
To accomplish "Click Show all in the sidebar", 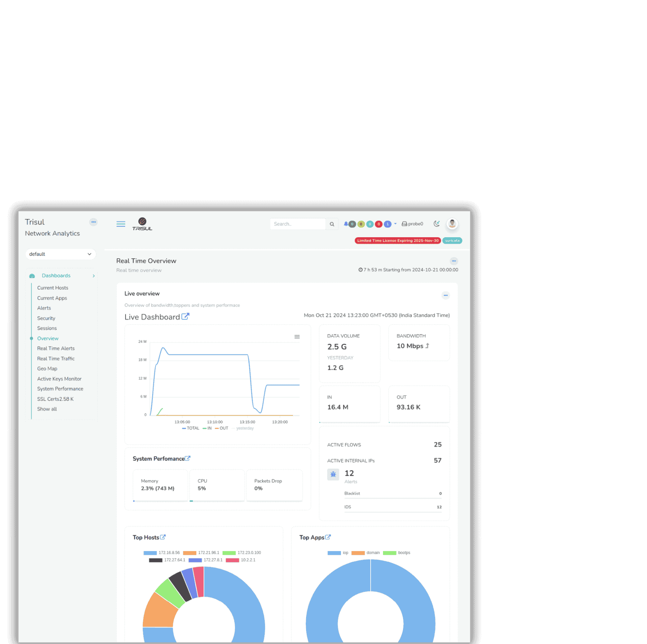I will point(47,409).
